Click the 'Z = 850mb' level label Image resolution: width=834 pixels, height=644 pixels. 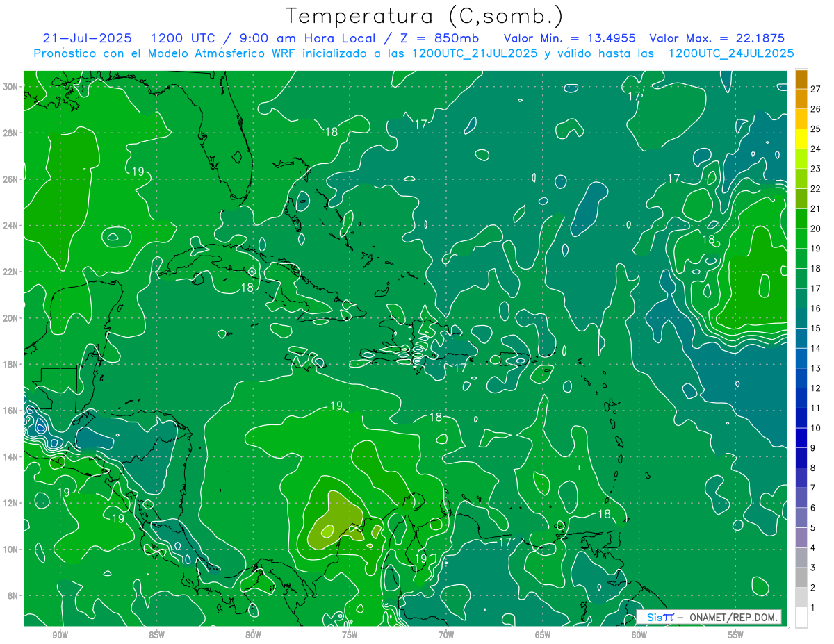(x=436, y=38)
